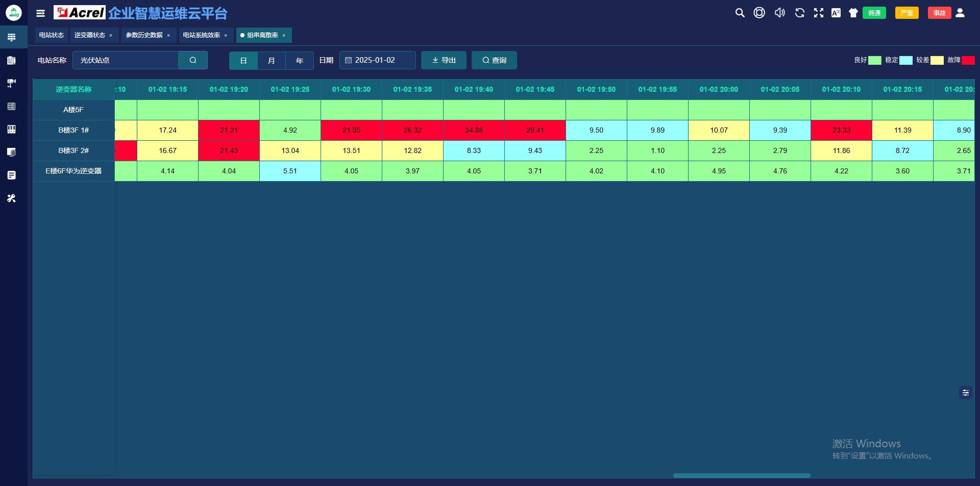
Task: Click the hamburger menu icon beside Acrel logo
Action: [41, 13]
